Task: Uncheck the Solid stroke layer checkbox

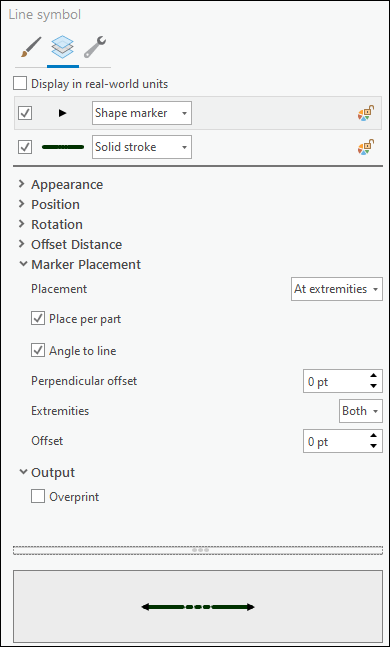Action: pyautogui.click(x=25, y=147)
